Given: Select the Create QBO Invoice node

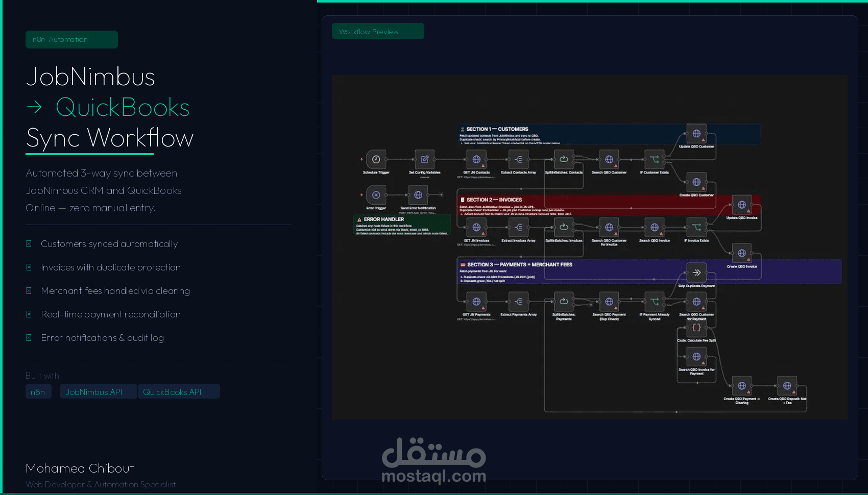Looking at the screenshot, I should tap(742, 253).
